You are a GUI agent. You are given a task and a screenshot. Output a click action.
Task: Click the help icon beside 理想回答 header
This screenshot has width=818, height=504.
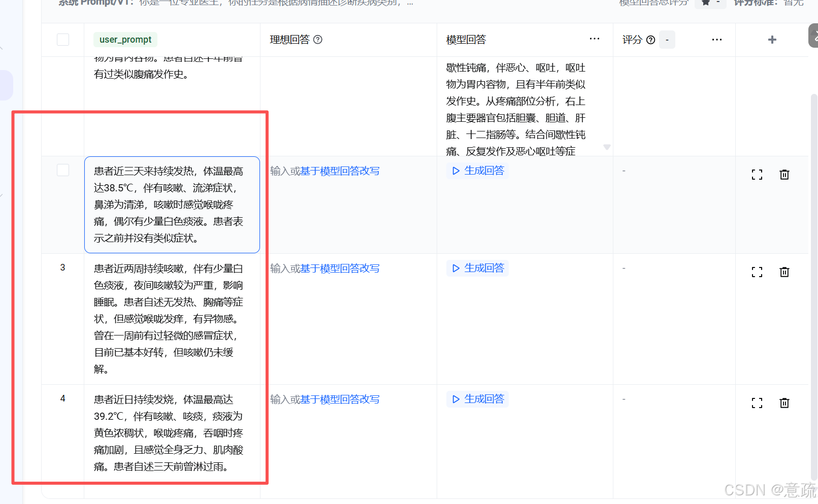click(x=318, y=40)
